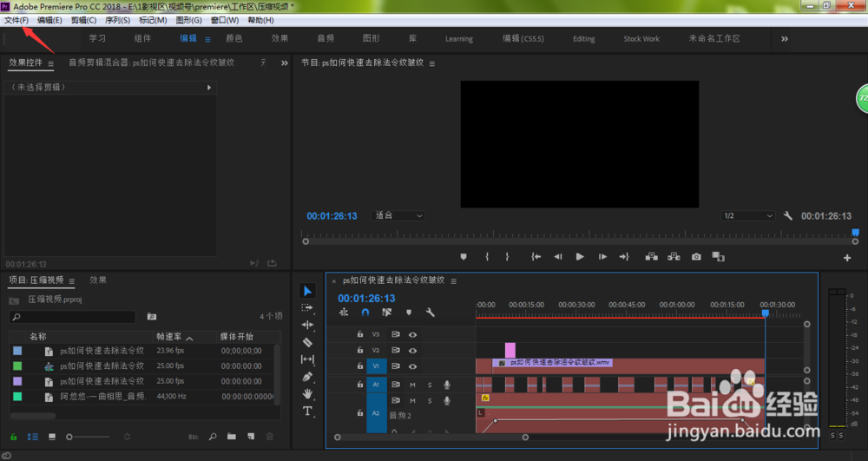Click timeline playhead marker
This screenshot has height=461, width=868.
point(765,313)
